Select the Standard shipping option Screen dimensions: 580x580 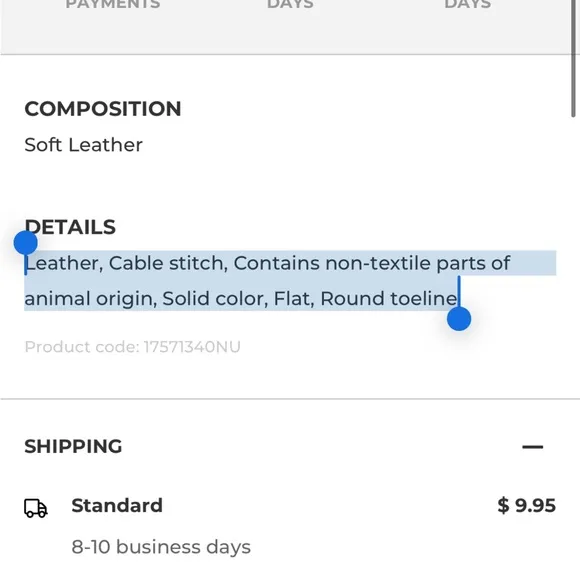pyautogui.click(x=117, y=505)
